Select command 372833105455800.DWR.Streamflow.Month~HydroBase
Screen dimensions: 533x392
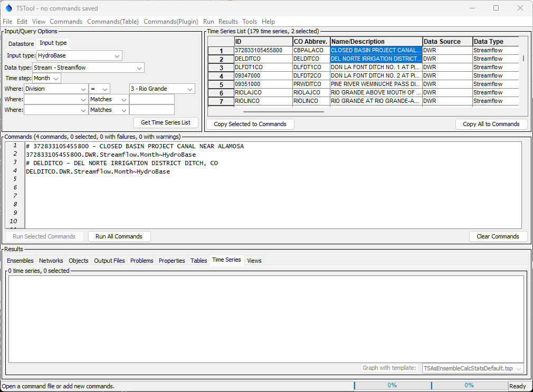tap(111, 155)
